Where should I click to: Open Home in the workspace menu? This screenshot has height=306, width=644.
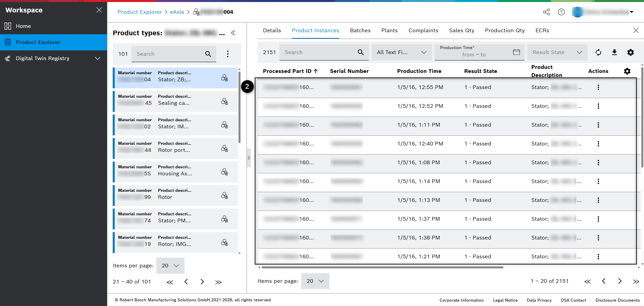pyautogui.click(x=54, y=26)
